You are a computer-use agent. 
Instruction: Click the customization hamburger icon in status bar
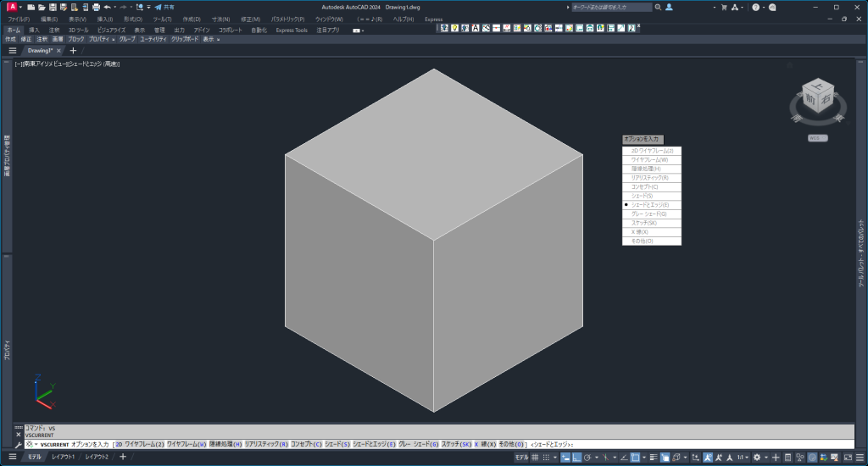pos(858,458)
